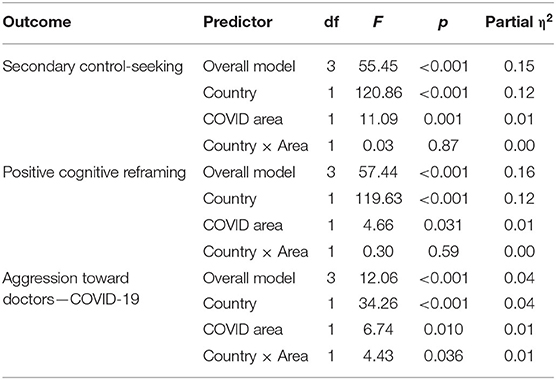Select the Positive cognitive reframing label

pos(94,173)
